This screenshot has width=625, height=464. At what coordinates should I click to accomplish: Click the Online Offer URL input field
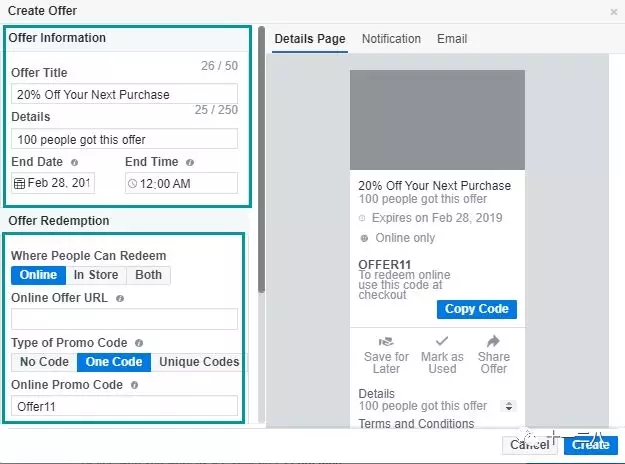pos(124,319)
